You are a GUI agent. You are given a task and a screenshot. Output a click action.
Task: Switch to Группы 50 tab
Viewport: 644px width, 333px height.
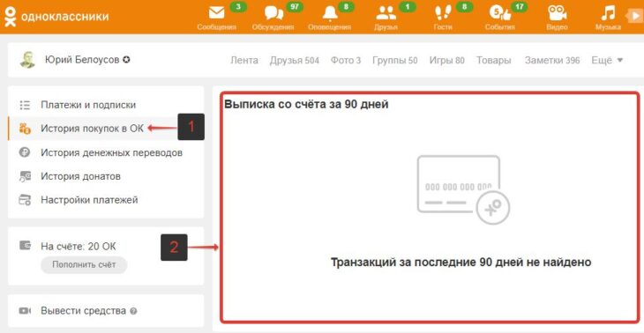click(x=395, y=61)
